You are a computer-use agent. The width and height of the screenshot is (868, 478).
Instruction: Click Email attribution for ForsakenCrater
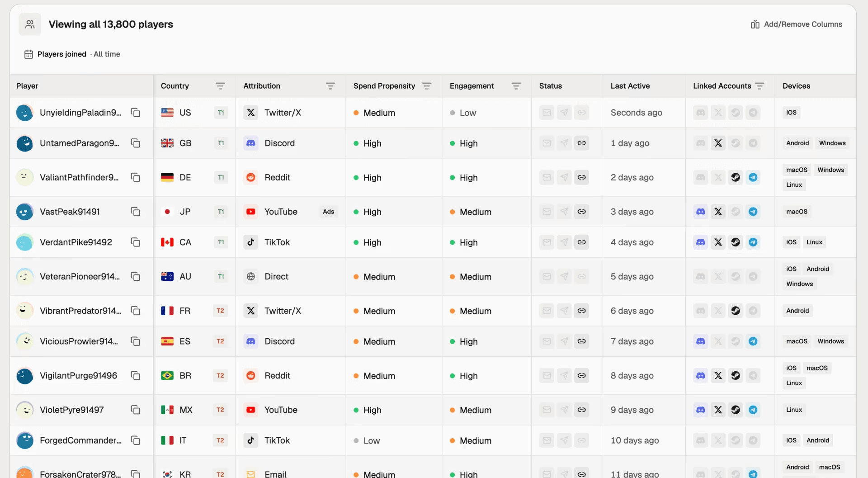pos(275,474)
